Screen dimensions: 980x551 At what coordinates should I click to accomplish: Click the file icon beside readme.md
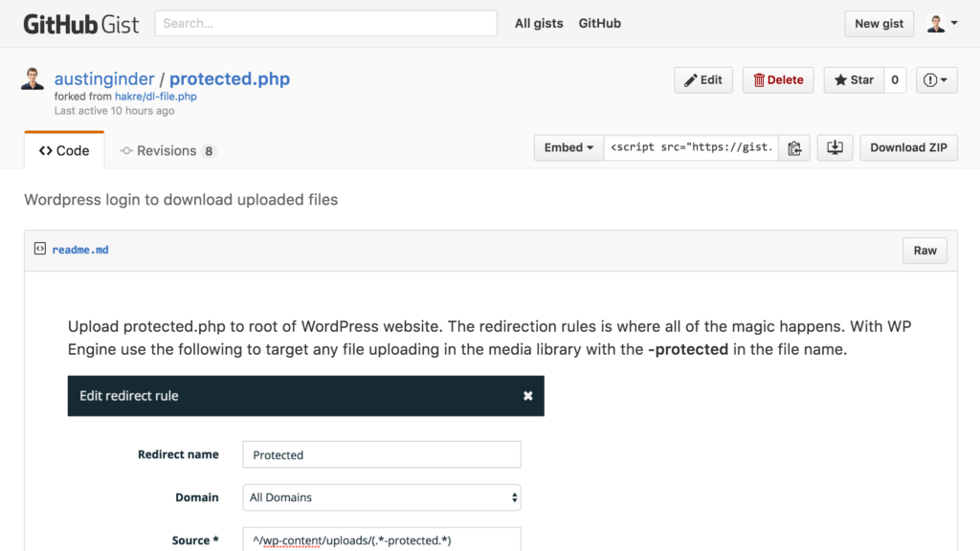click(x=39, y=249)
